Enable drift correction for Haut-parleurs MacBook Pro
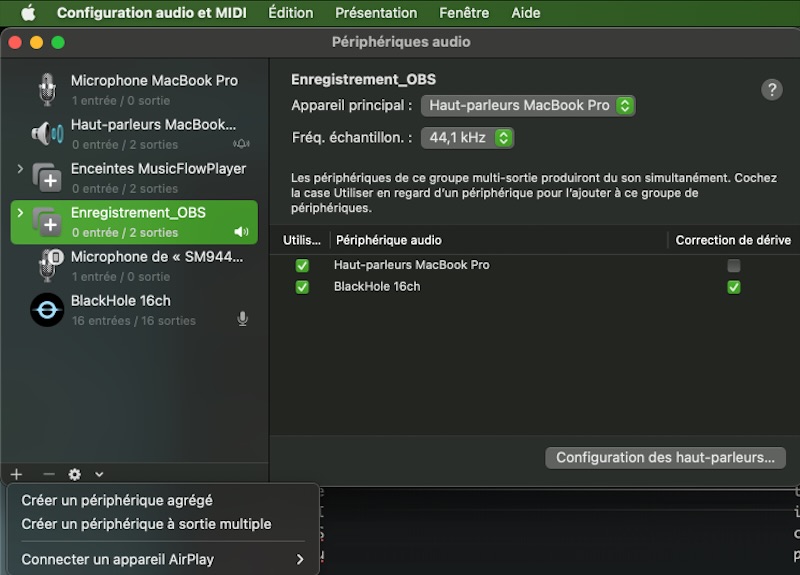The width and height of the screenshot is (800, 575). tap(734, 266)
